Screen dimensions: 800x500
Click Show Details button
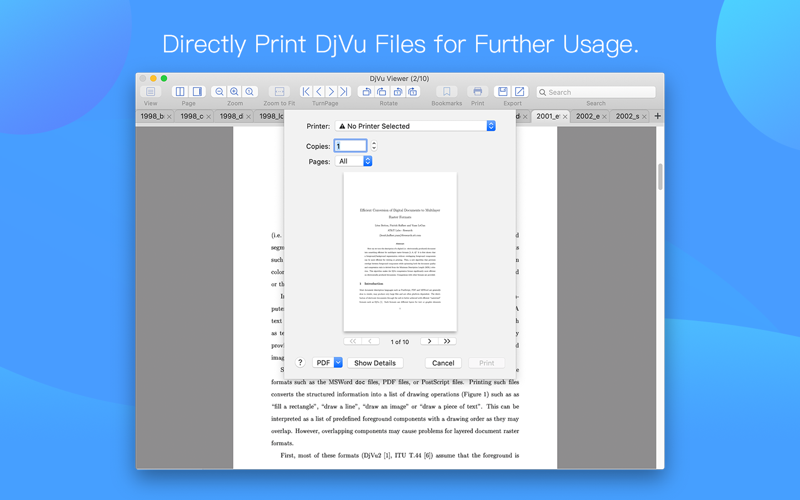pyautogui.click(x=375, y=363)
